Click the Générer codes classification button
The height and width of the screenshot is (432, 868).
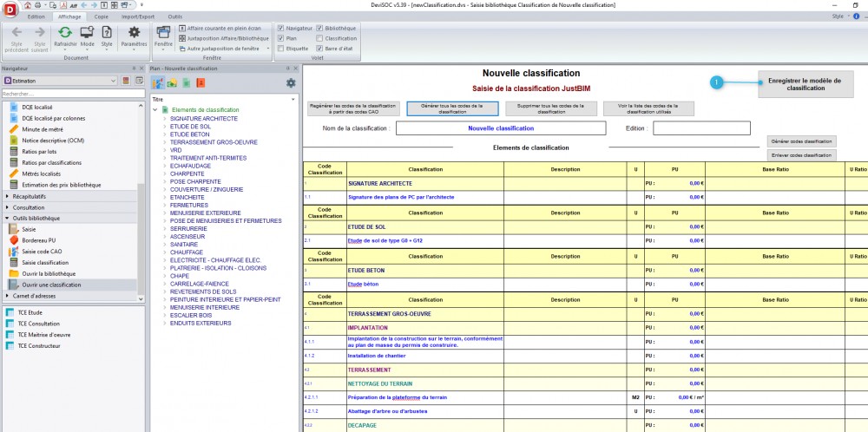pos(801,141)
